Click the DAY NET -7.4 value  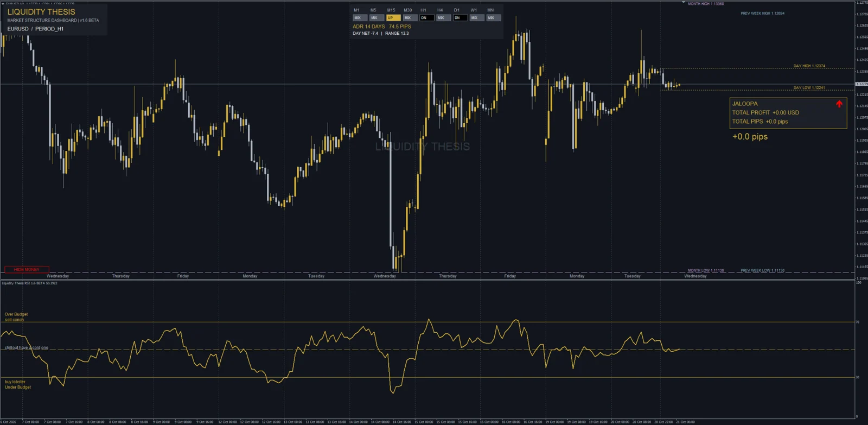(366, 34)
